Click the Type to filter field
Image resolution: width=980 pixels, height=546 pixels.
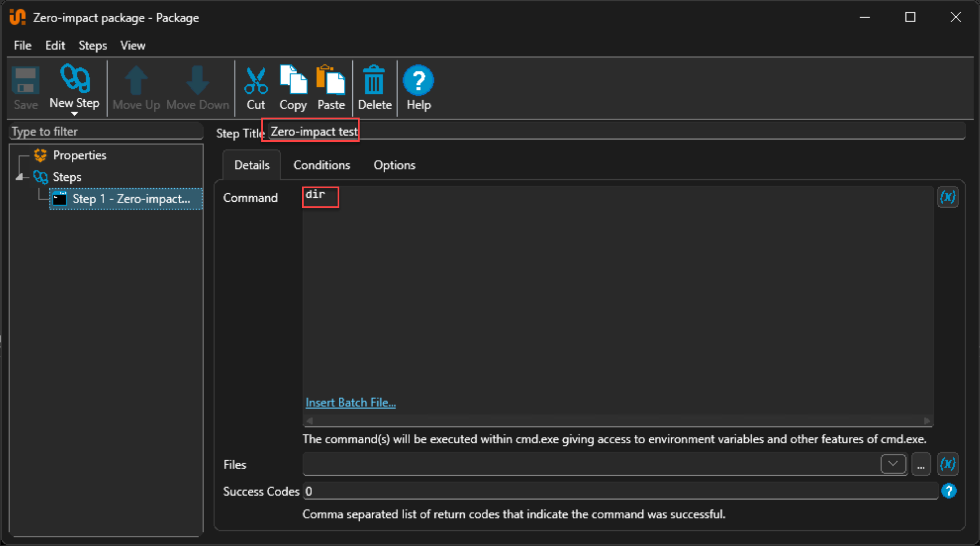106,131
